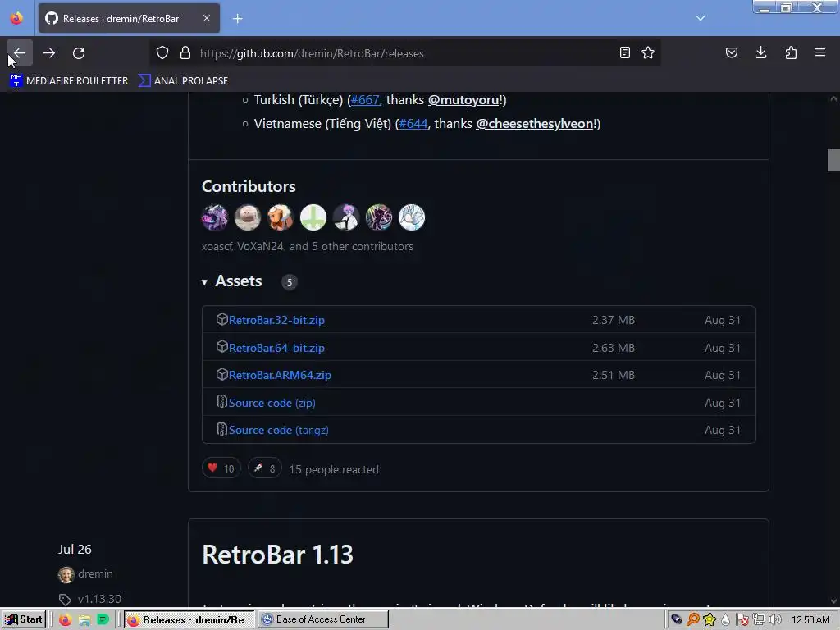This screenshot has width=840, height=630.
Task: Open the v1.13.30 tag link
Action: pyautogui.click(x=99, y=599)
